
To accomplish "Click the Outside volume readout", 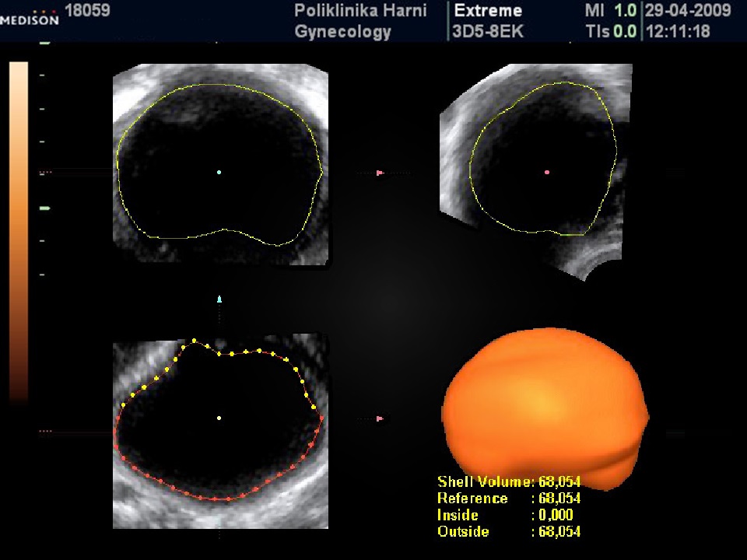I will 509,533.
